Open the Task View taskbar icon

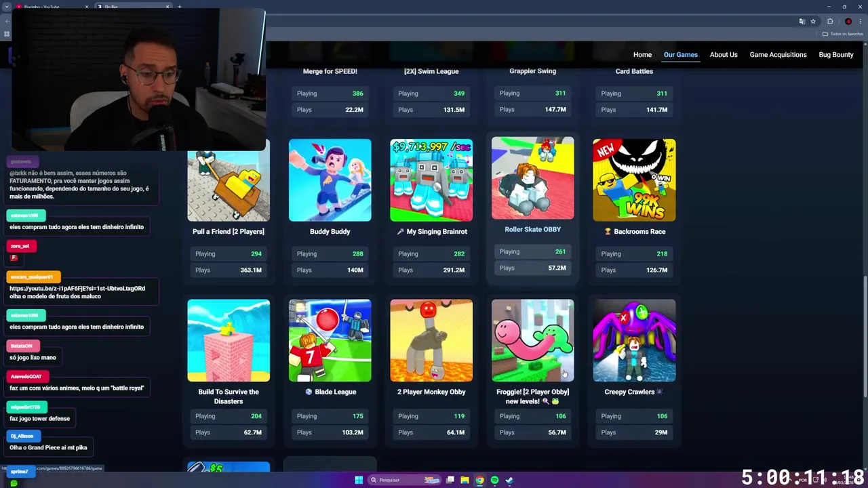coord(450,480)
